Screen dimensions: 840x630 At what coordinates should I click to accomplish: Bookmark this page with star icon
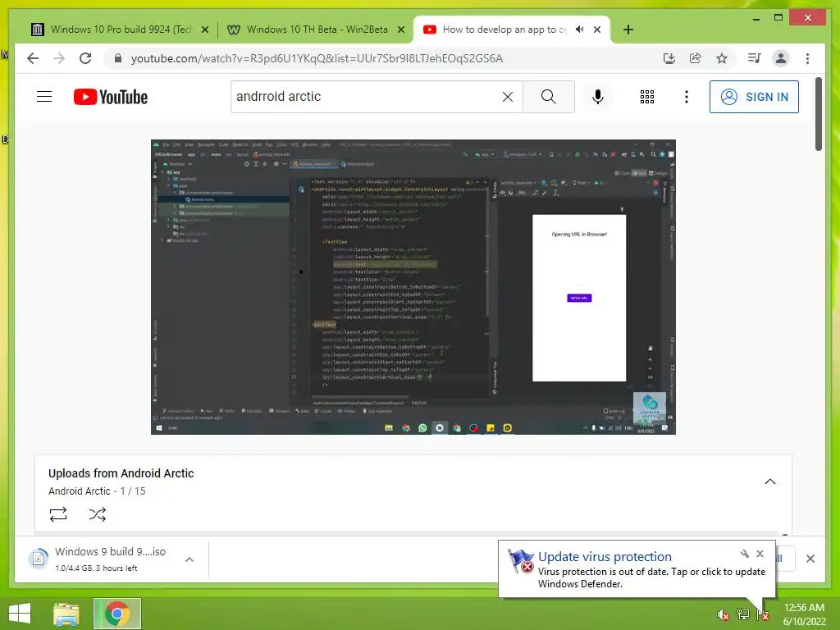[x=722, y=58]
